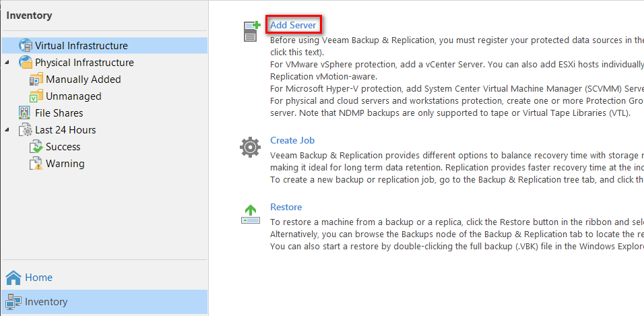
Task: Show Warning sessions from last 24 hours
Action: [65, 164]
